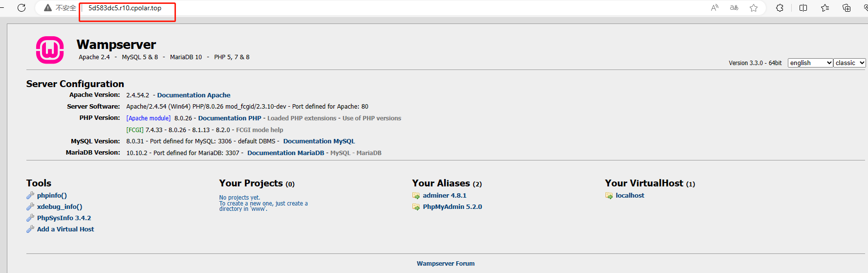
Task: Open adminer 4.8.1 alias
Action: coord(445,195)
